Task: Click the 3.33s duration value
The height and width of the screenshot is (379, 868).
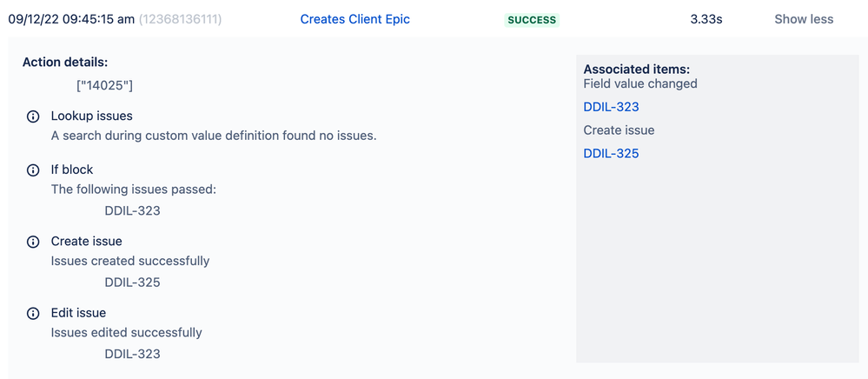Action: [x=706, y=19]
